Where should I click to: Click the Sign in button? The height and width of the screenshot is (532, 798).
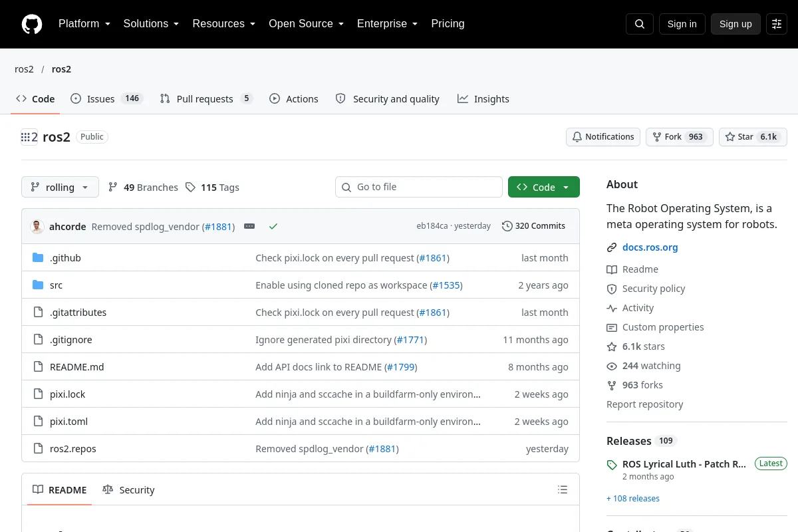tap(682, 24)
